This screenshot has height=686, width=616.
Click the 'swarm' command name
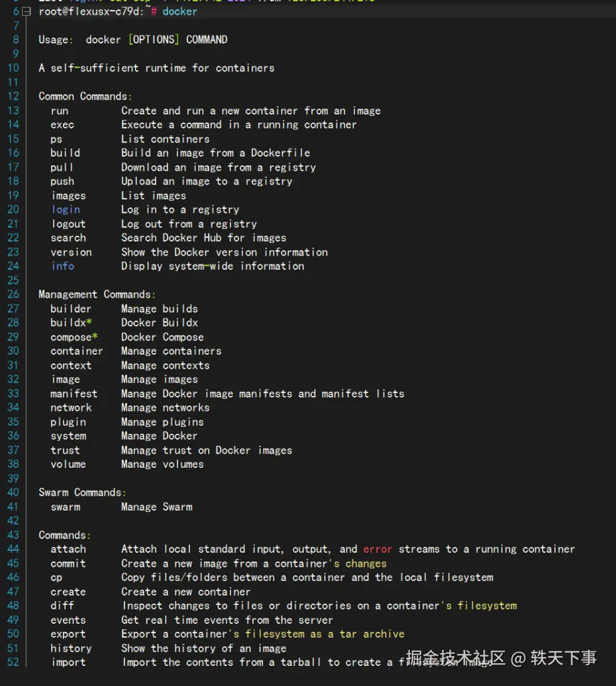pyautogui.click(x=66, y=507)
